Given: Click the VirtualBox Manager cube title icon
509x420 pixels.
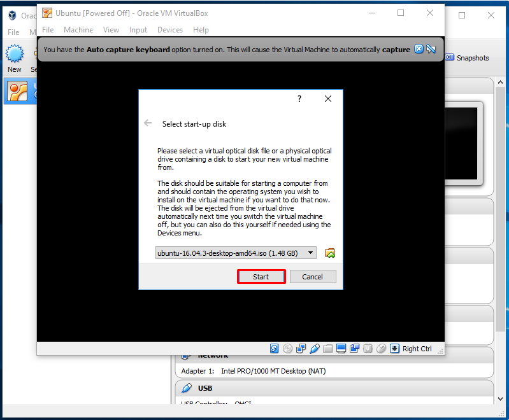Looking at the screenshot, I should pyautogui.click(x=12, y=15).
